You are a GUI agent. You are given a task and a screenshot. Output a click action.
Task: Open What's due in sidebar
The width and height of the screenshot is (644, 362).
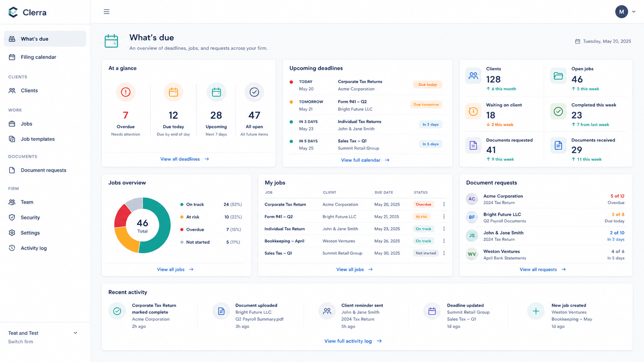pos(45,39)
